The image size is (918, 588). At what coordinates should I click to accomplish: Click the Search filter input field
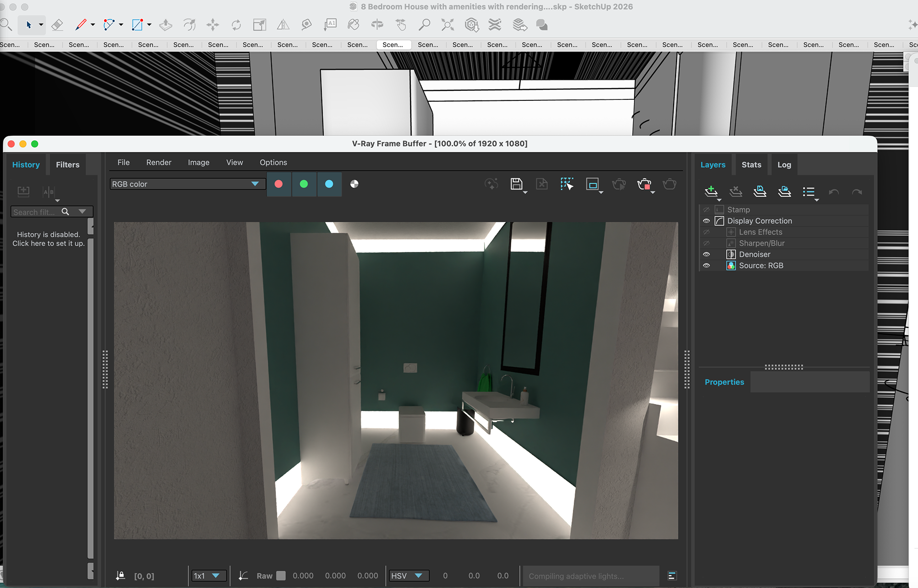[34, 212]
